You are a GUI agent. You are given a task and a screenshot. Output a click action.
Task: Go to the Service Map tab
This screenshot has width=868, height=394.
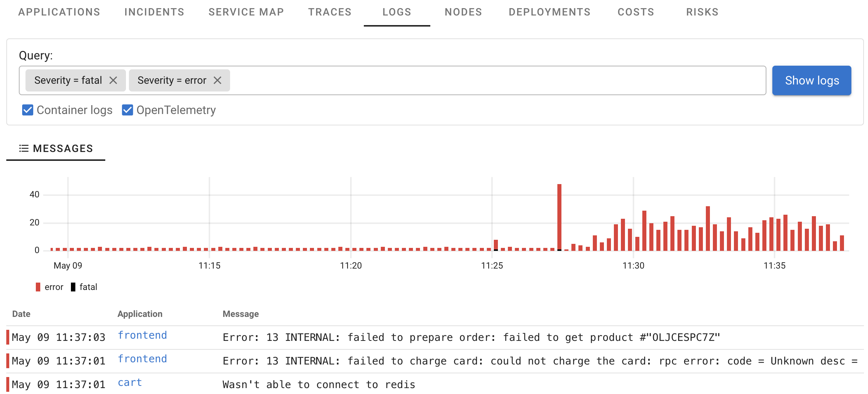tap(246, 12)
